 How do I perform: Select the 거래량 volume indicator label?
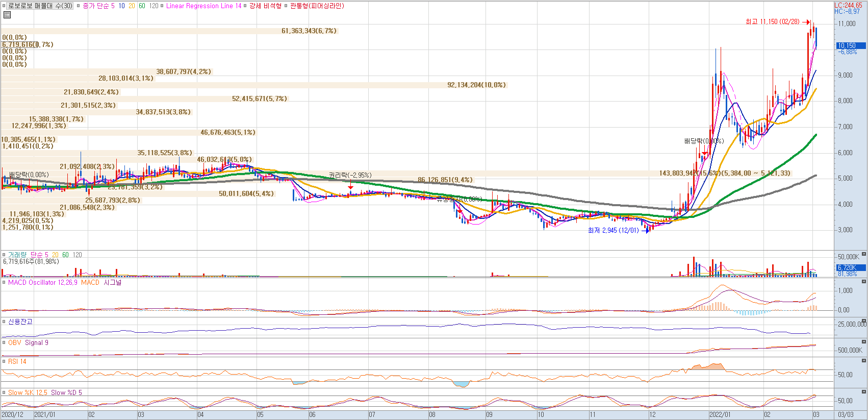point(17,255)
